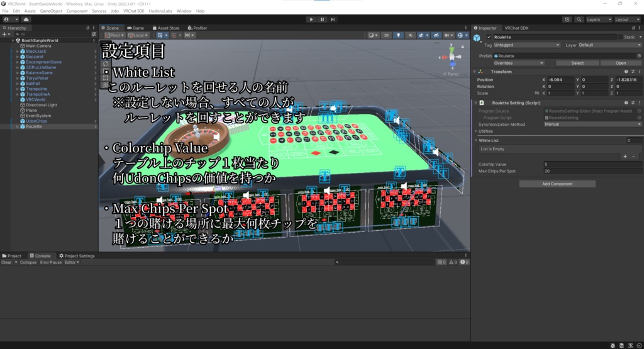This screenshot has height=349, width=644.
Task: Open the Layer dropdown showing Default
Action: 609,45
